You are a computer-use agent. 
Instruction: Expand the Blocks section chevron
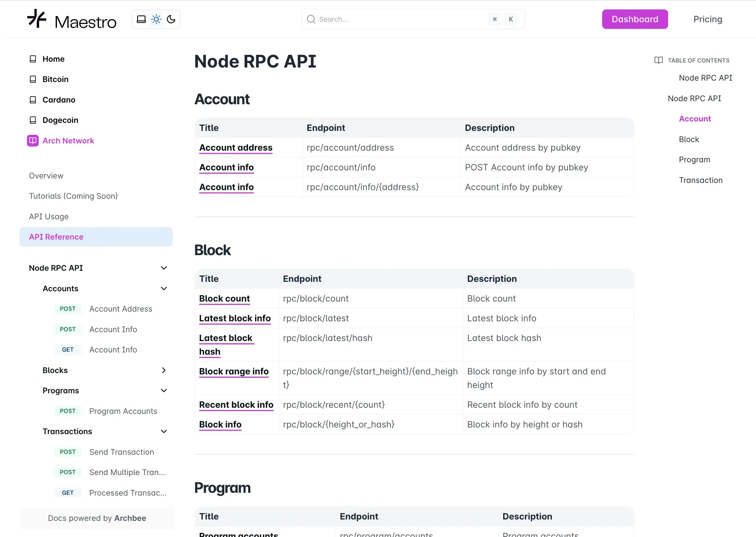pos(164,370)
